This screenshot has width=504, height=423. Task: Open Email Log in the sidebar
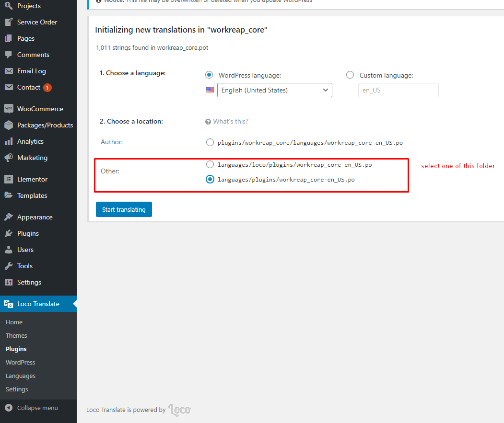click(32, 71)
